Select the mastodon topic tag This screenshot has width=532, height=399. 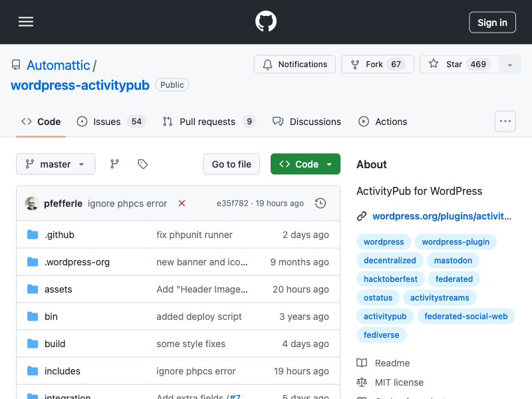click(x=453, y=261)
